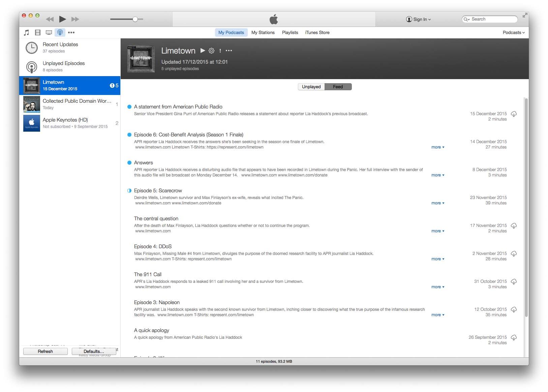
Task: Click the Defaults... button
Action: pos(94,351)
